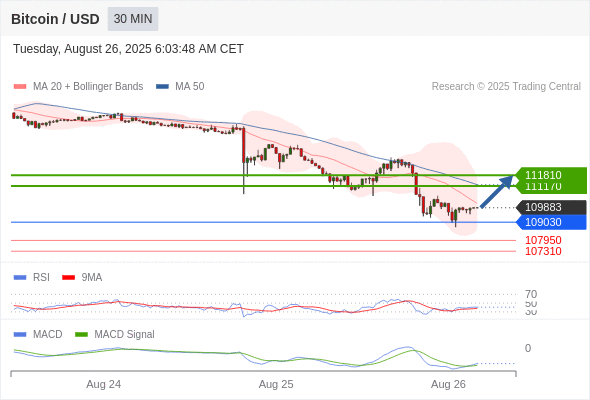Click the 30 MIN timeframe badge
590x400 pixels.
133,19
